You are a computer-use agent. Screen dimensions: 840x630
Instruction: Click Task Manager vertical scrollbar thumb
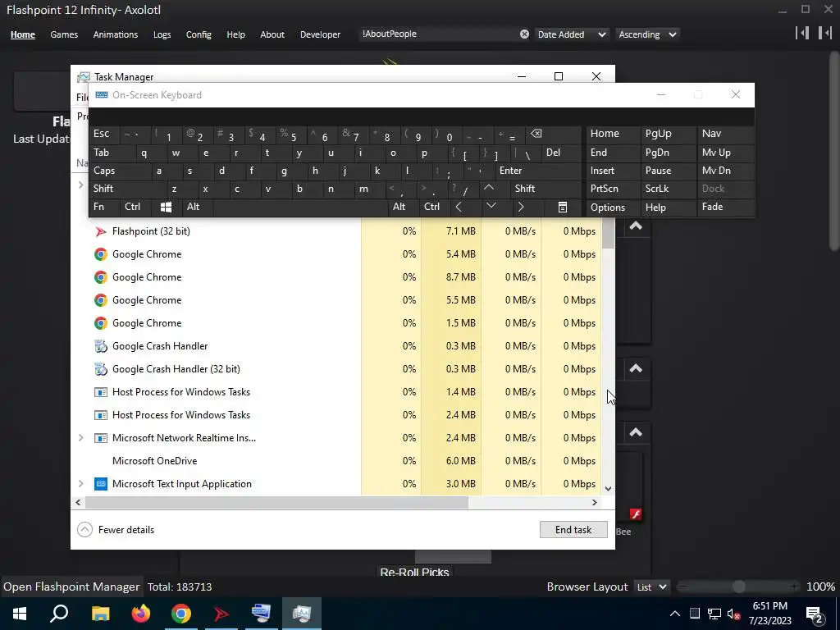[608, 234]
